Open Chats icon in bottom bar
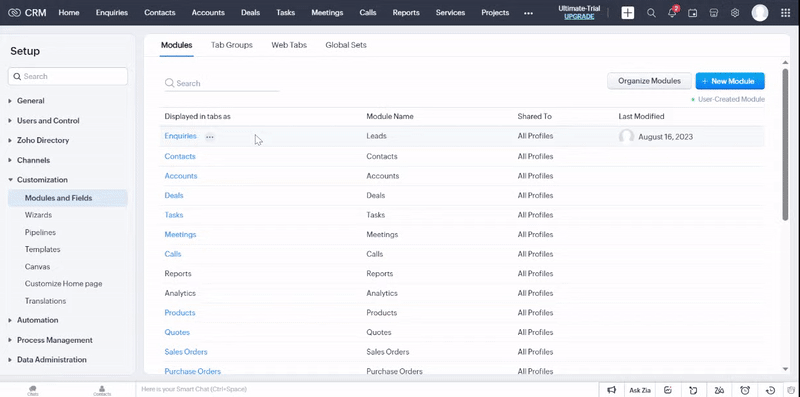This screenshot has height=397, width=800. point(33,390)
